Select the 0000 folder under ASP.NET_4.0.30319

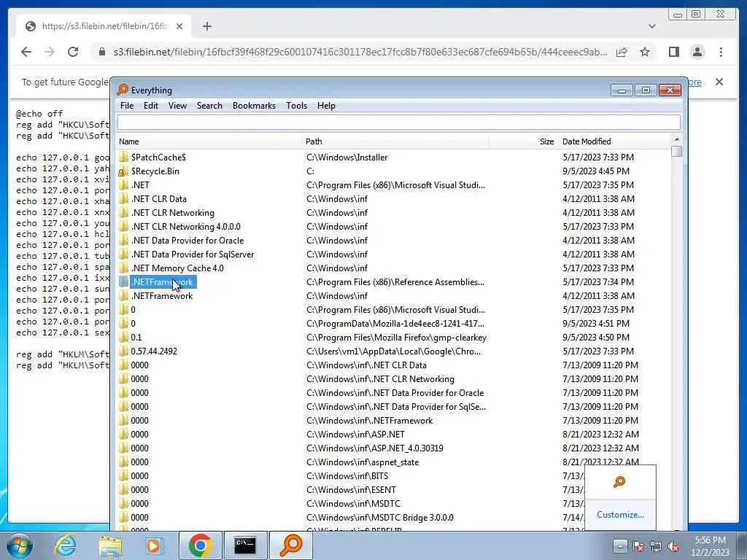click(x=139, y=448)
